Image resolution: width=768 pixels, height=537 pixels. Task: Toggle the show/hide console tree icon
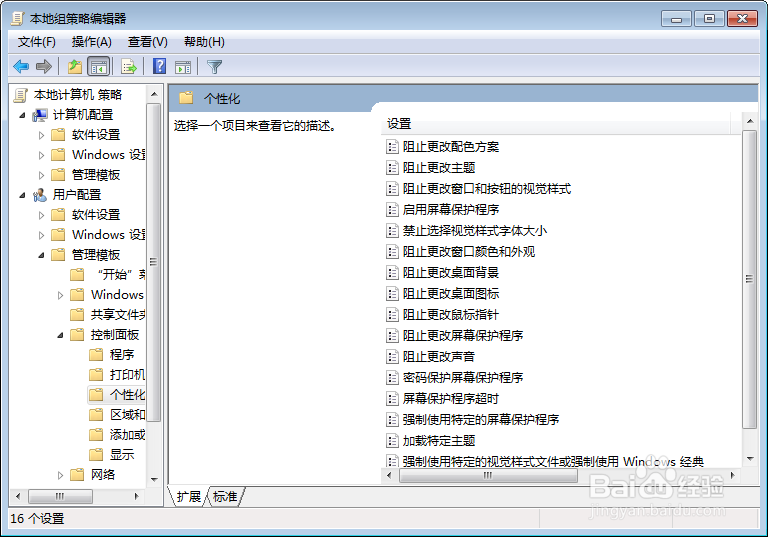coord(98,66)
